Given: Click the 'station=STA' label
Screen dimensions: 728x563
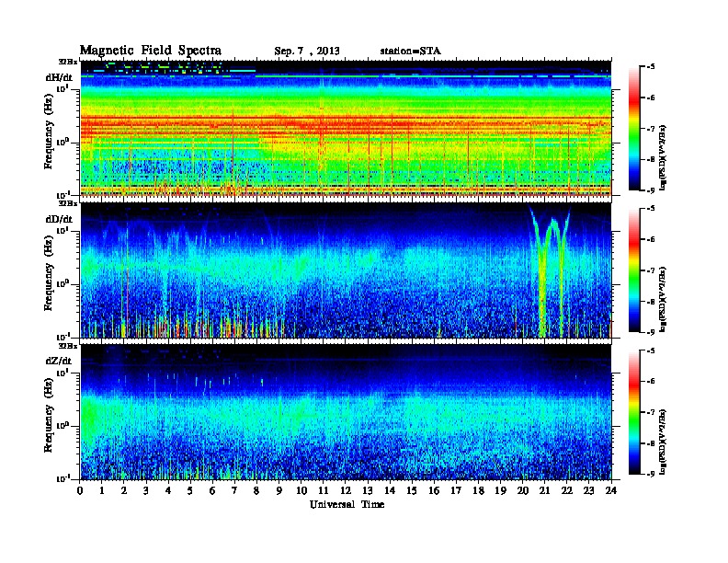Looking at the screenshot, I should pos(411,51).
